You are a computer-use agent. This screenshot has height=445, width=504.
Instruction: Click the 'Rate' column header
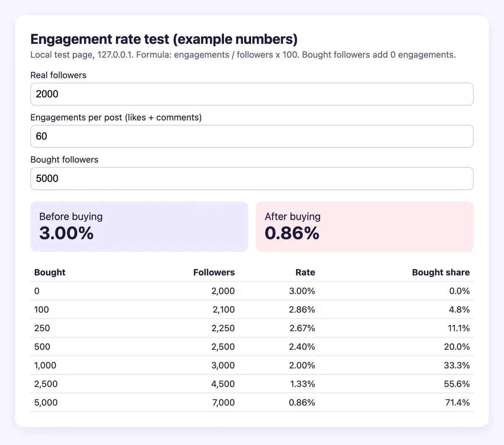click(305, 272)
